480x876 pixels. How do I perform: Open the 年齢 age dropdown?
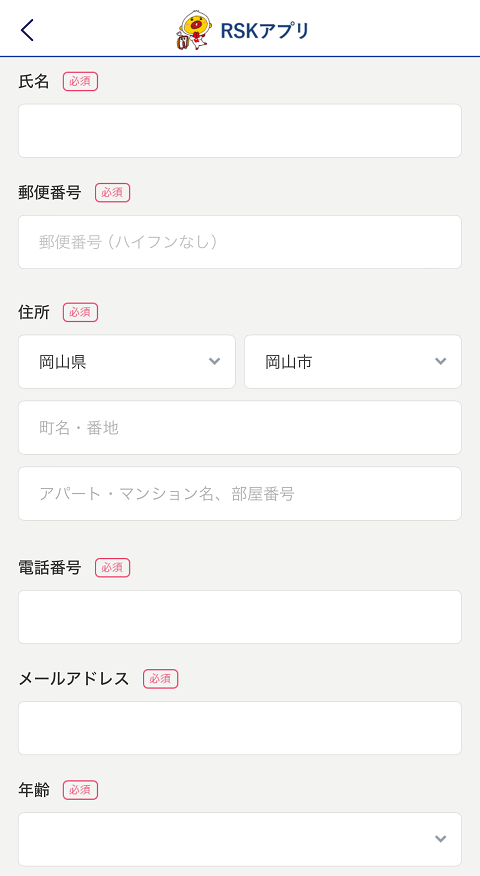240,839
